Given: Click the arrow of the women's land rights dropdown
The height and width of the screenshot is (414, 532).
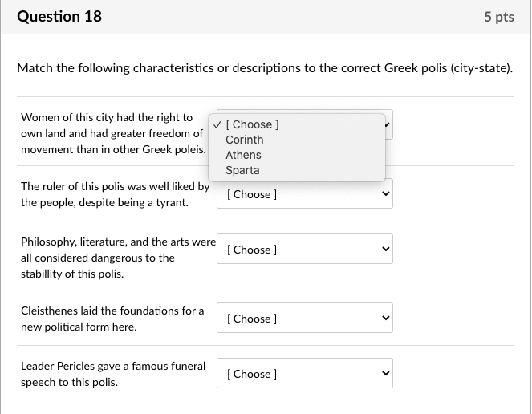Looking at the screenshot, I should pyautogui.click(x=387, y=124).
